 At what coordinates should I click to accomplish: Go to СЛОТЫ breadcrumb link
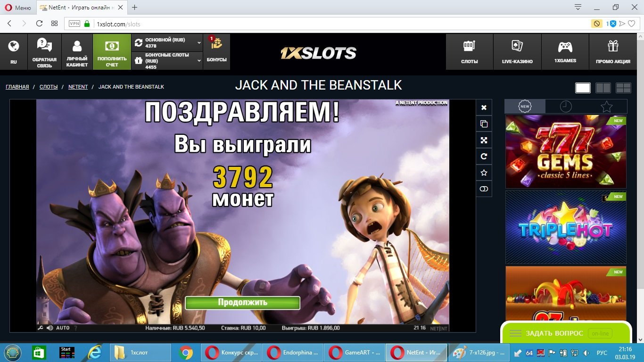(x=49, y=87)
